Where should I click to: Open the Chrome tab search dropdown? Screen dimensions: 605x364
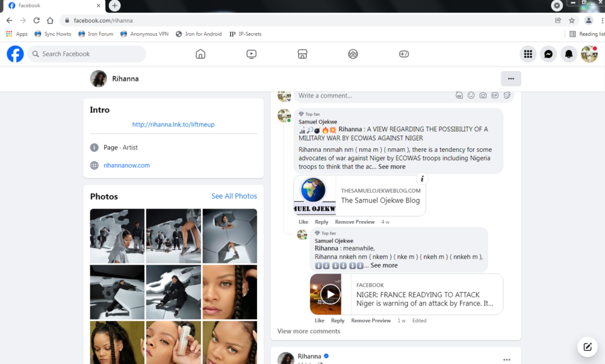[x=557, y=5]
